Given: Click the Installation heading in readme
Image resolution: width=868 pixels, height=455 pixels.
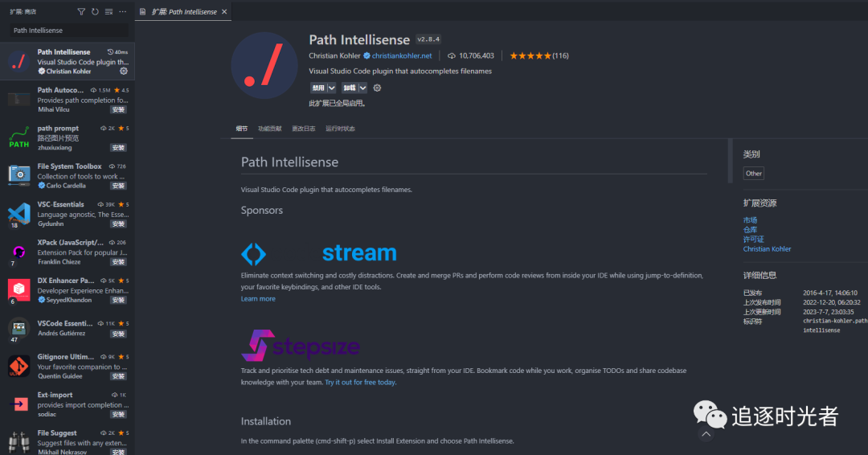Looking at the screenshot, I should point(266,421).
